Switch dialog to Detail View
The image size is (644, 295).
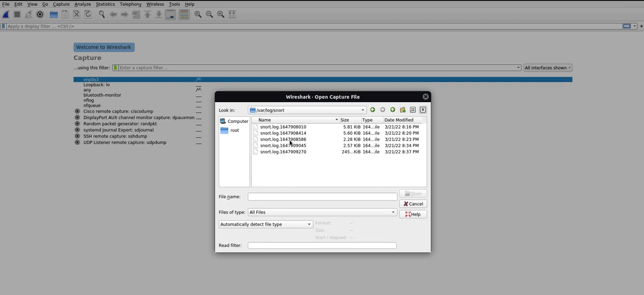click(423, 110)
